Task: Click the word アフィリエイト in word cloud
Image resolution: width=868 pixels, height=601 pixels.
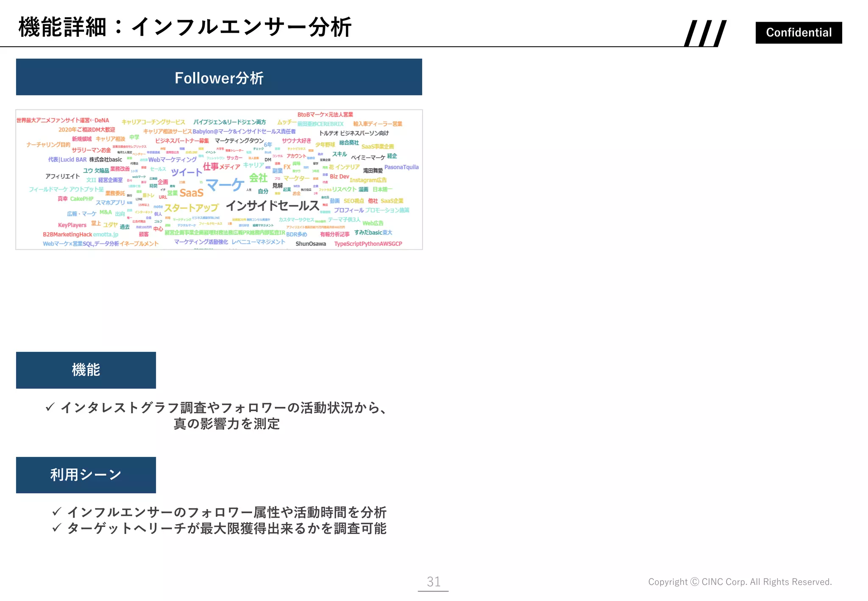Action: coord(63,176)
